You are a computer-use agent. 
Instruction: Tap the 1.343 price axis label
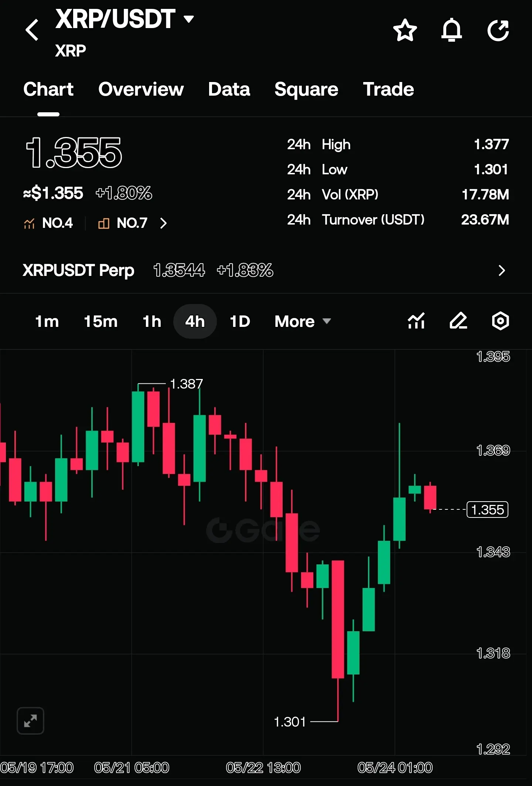(493, 552)
